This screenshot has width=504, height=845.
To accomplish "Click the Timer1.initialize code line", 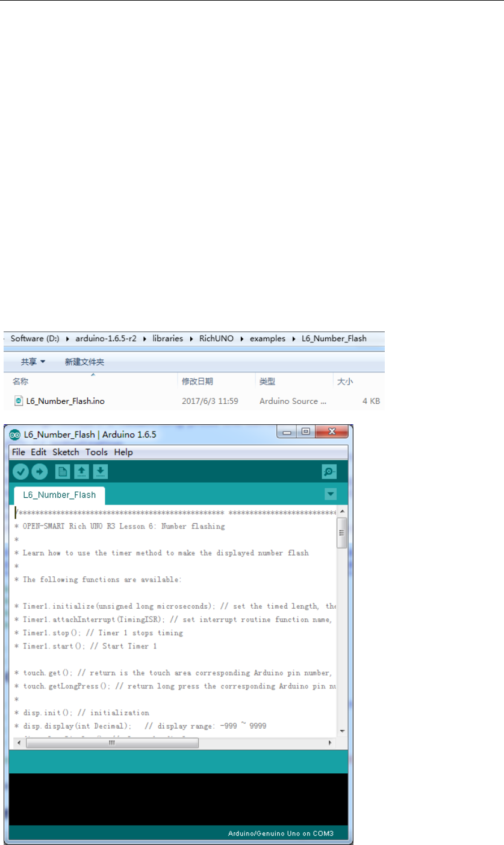I will pos(175,606).
